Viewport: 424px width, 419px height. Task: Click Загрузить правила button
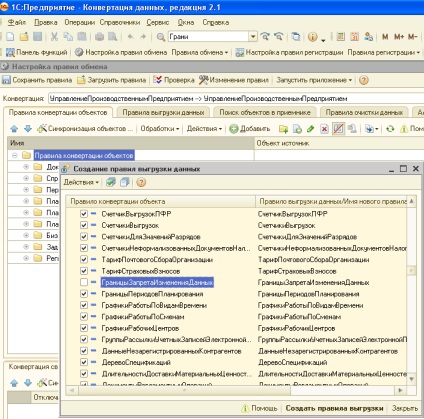coord(112,80)
